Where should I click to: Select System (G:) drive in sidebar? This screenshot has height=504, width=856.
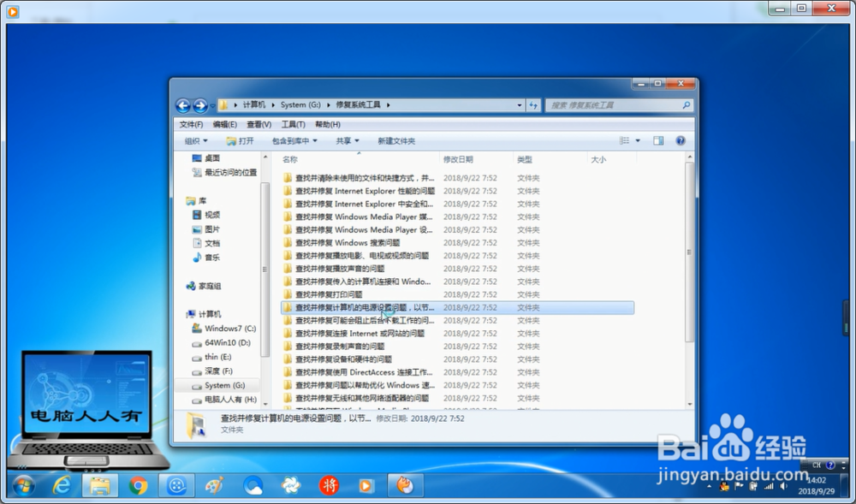[x=218, y=385]
